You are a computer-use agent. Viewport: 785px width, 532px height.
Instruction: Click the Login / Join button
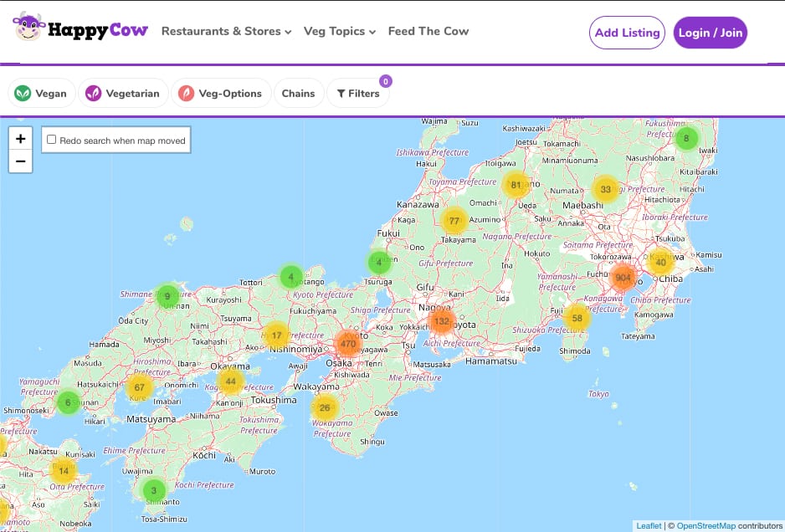710,33
